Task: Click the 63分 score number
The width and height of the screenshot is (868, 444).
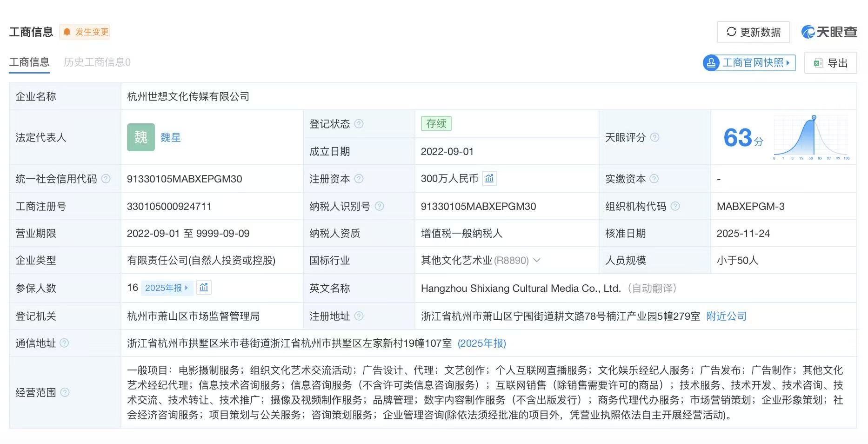Action: [x=743, y=138]
